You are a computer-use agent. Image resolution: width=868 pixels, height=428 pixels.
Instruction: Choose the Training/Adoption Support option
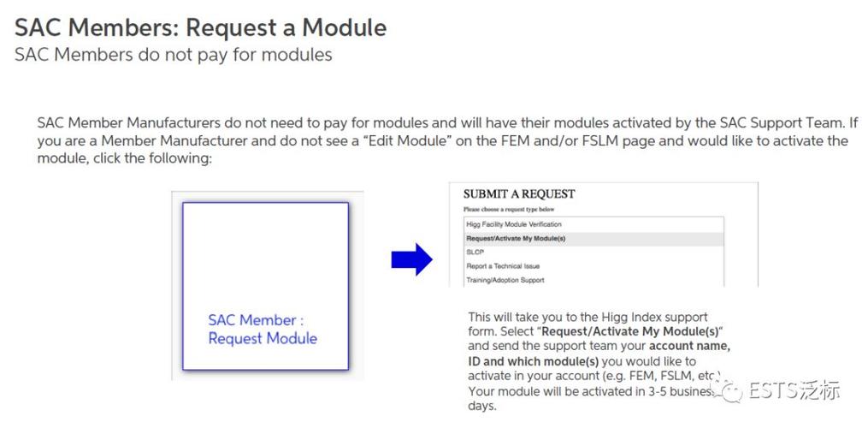(x=594, y=280)
